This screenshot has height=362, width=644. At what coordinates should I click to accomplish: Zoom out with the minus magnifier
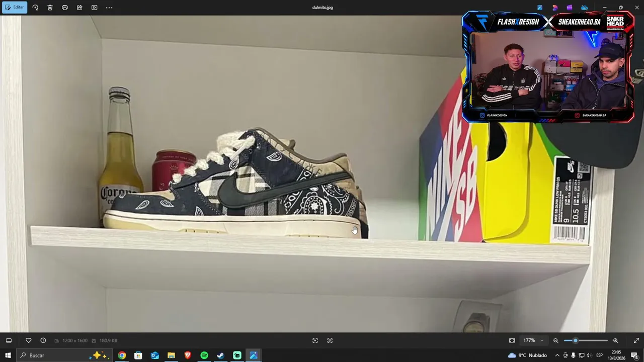click(x=556, y=340)
